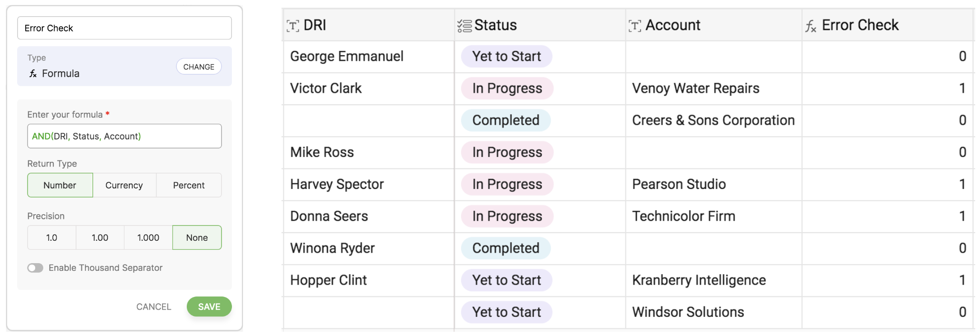Select Number return type

pyautogui.click(x=60, y=185)
